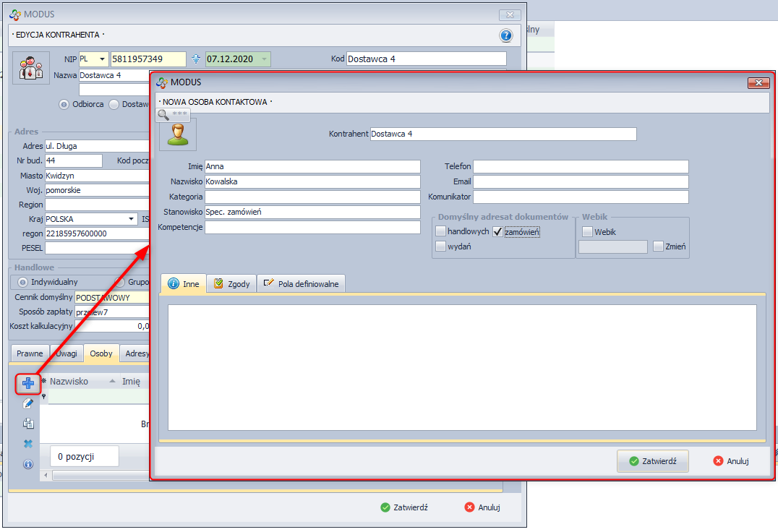Click the blue plus add person icon
Viewport: 778px width, 532px height.
[28, 383]
